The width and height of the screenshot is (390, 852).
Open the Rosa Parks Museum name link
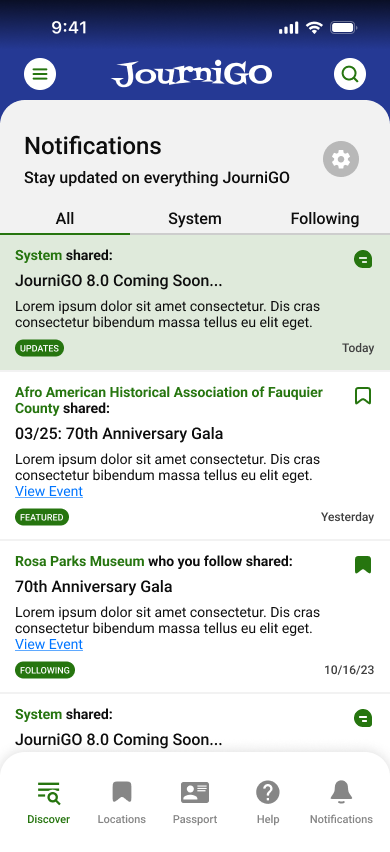click(80, 561)
